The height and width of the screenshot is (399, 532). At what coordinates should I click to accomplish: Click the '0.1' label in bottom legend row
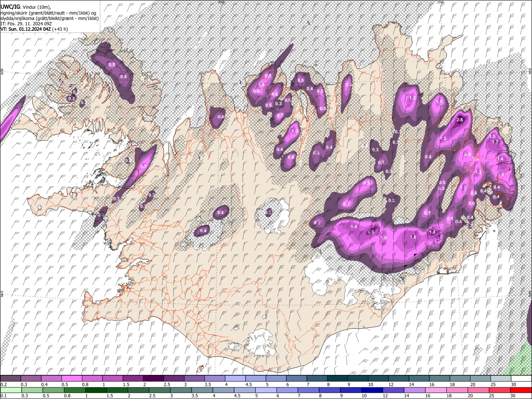pos(3,396)
